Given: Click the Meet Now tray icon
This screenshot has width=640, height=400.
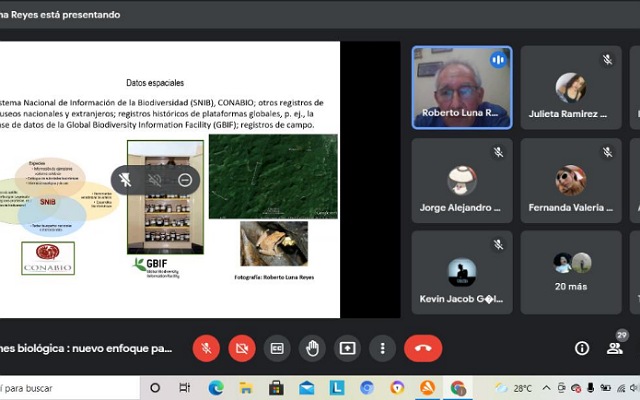Looking at the screenshot, I should pos(562,388).
